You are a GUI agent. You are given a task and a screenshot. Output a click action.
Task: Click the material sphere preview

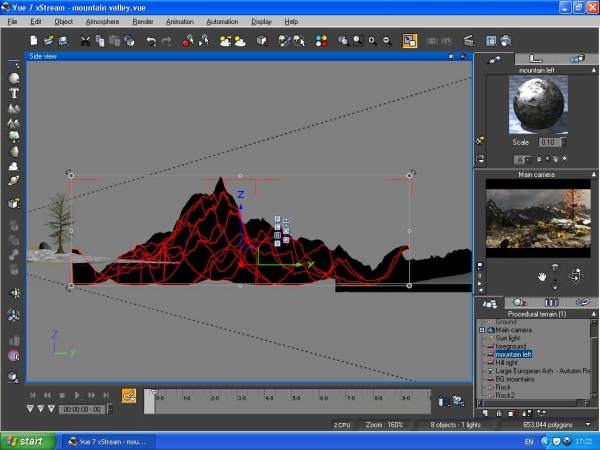[538, 104]
